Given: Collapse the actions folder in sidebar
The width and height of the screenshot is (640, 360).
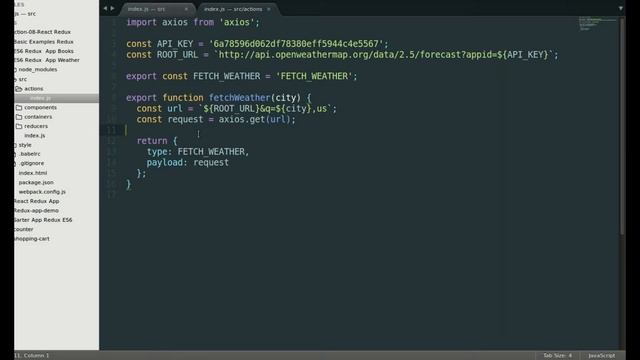Looking at the screenshot, I should [x=33, y=89].
